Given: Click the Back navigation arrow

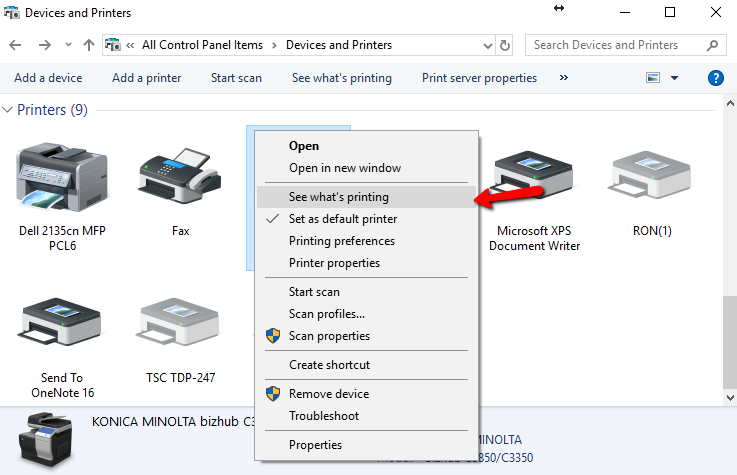Looking at the screenshot, I should (15, 45).
